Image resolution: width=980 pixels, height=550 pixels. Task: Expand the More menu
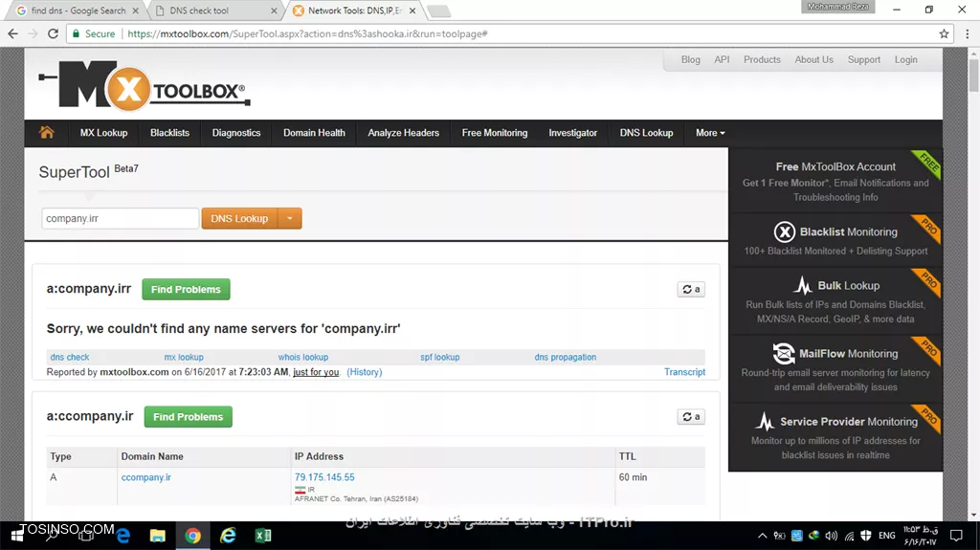[710, 133]
